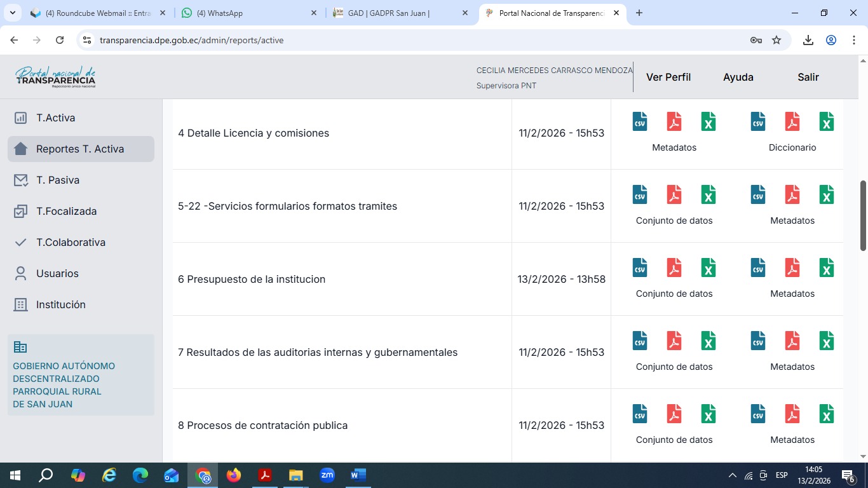
Task: Go to T. Pasiva in sidebar
Action: [57, 180]
